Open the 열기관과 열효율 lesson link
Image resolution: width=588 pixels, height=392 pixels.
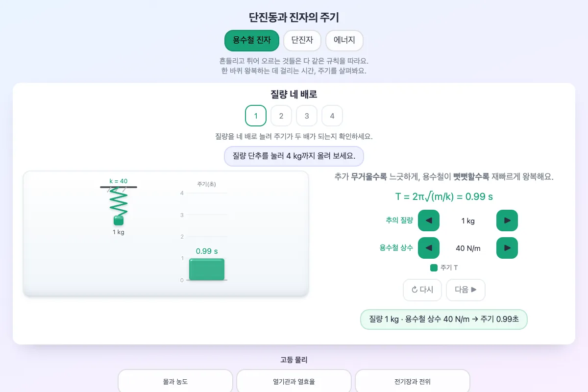coord(294,381)
